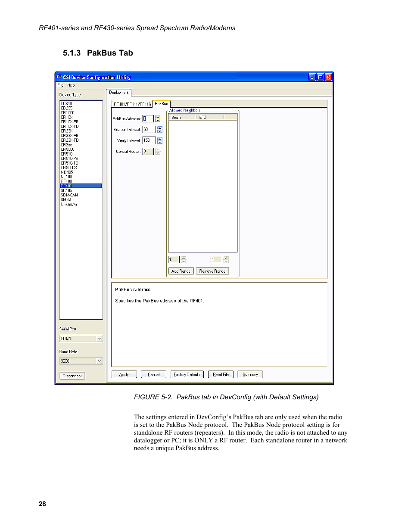Click the Verify Interval spinner arrows
Screen dimensions: 411x532
(160, 140)
